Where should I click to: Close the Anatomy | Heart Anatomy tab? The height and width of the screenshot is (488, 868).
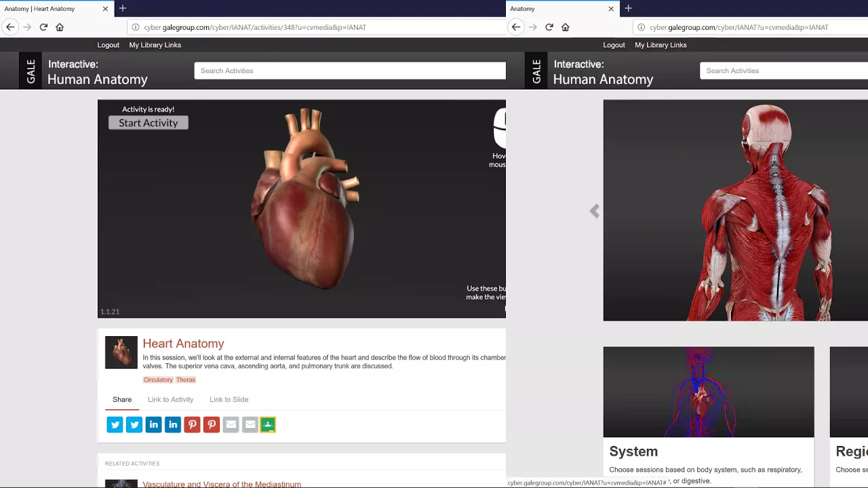[x=105, y=9]
